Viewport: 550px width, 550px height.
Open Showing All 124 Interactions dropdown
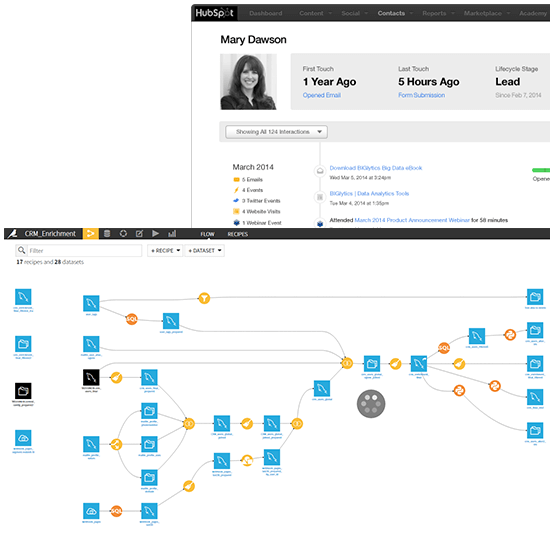pyautogui.click(x=276, y=132)
